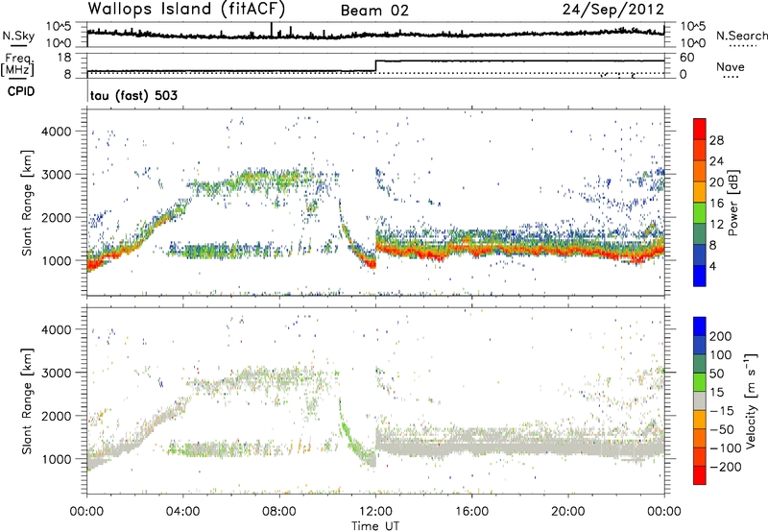Click the "12:00" time tick label
Viewport: 768px width, 532px height.
coord(375,512)
